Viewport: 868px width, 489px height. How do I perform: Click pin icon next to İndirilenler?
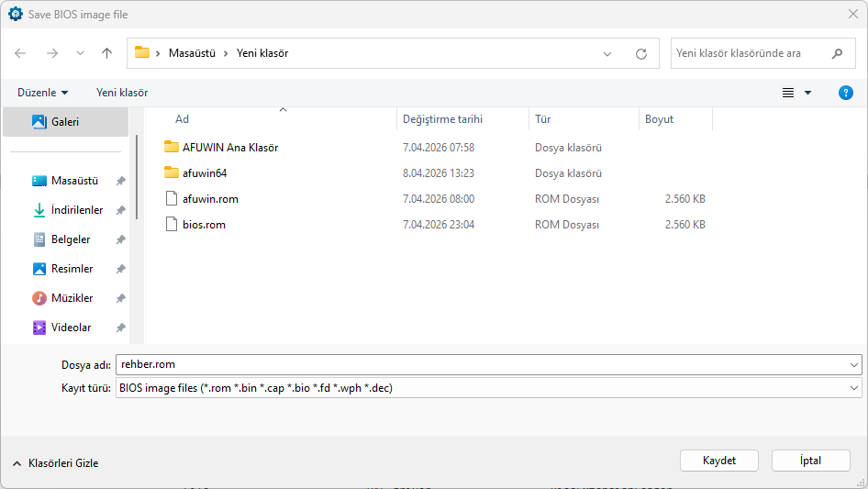(121, 210)
